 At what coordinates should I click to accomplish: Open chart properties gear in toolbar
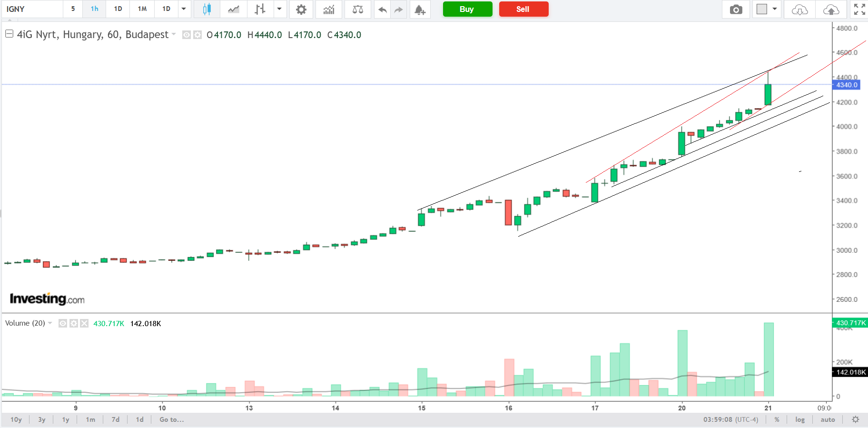click(x=301, y=9)
